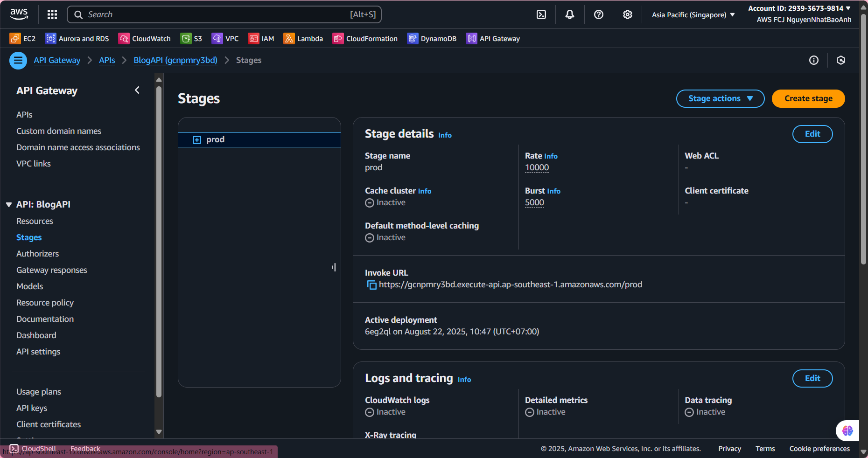Click the Create stage button
Screen dimensions: 868x458
[x=808, y=98]
